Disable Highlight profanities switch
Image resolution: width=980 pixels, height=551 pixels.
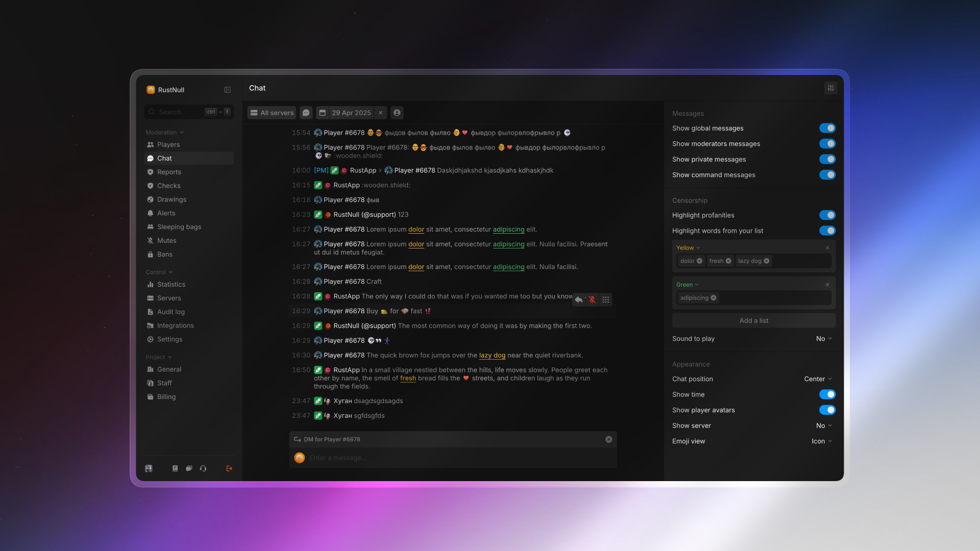pyautogui.click(x=827, y=215)
